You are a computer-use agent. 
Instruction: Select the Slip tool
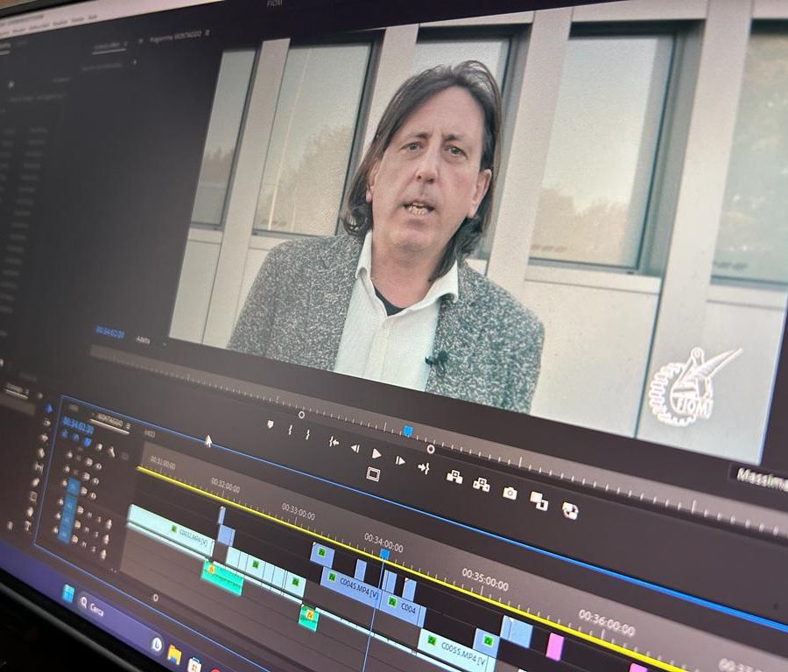[39, 467]
